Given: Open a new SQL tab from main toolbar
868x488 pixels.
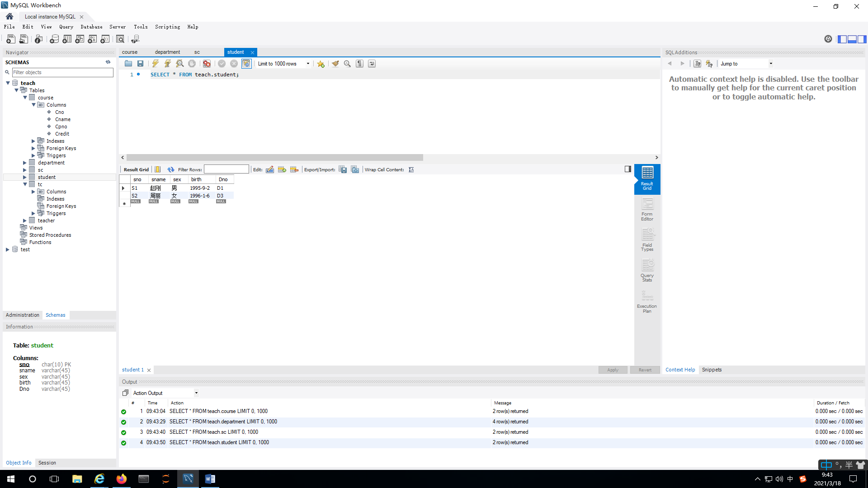Looking at the screenshot, I should (x=11, y=39).
